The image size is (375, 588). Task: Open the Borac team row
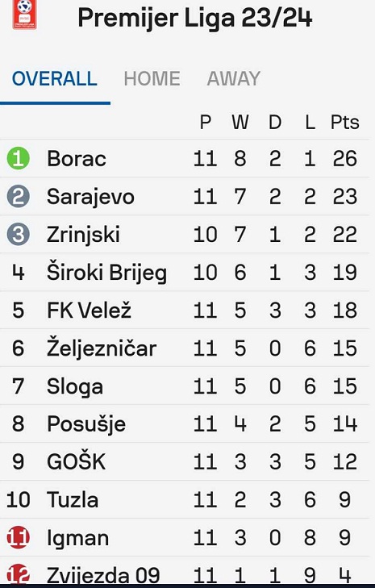point(185,158)
